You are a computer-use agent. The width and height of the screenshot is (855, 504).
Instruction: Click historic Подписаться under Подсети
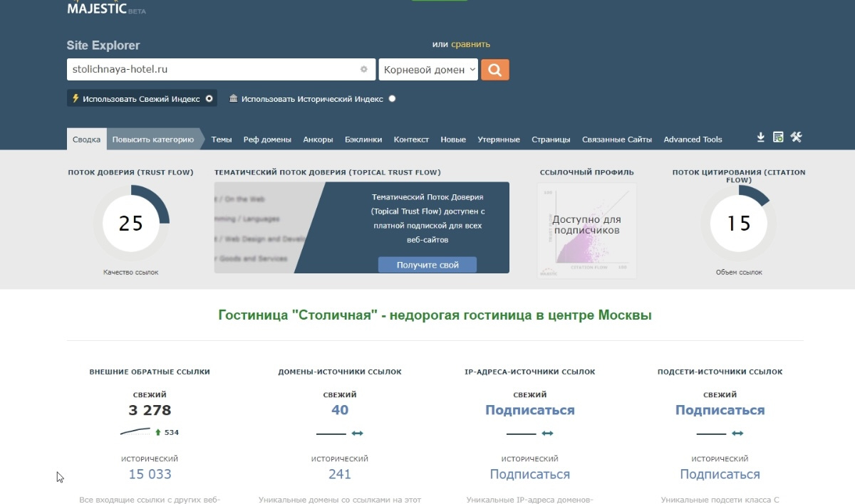pos(720,474)
